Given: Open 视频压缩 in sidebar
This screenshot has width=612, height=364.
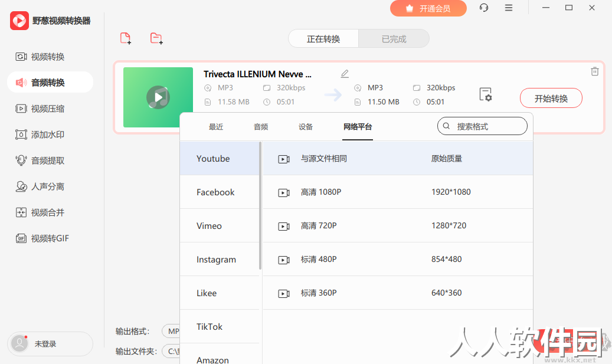Looking at the screenshot, I should [50, 109].
